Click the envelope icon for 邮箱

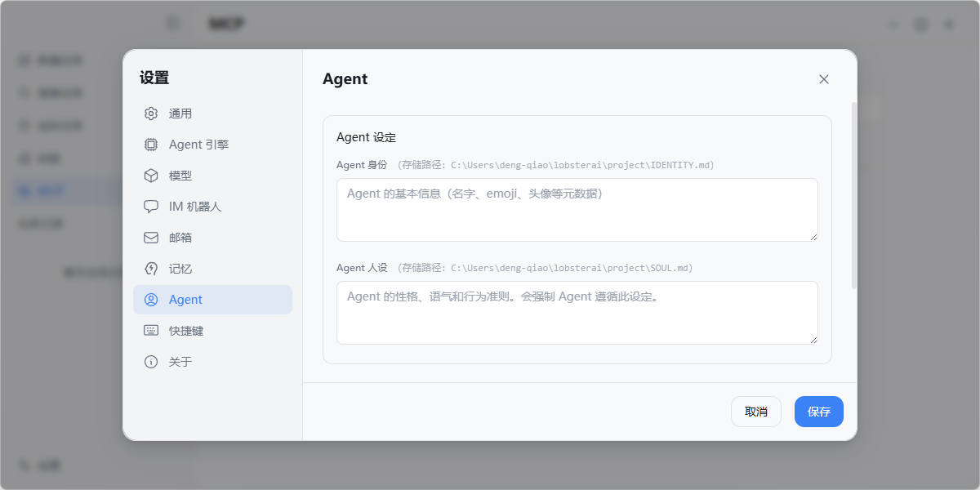151,238
